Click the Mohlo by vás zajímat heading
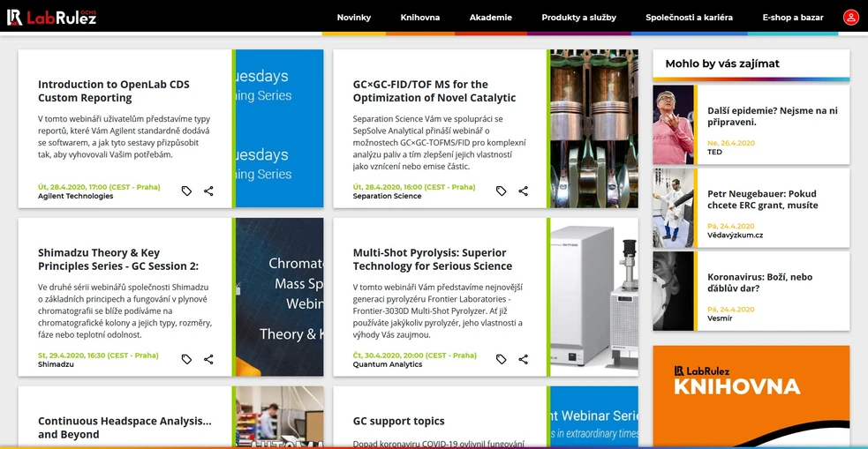This screenshot has height=449, width=868. tap(722, 64)
